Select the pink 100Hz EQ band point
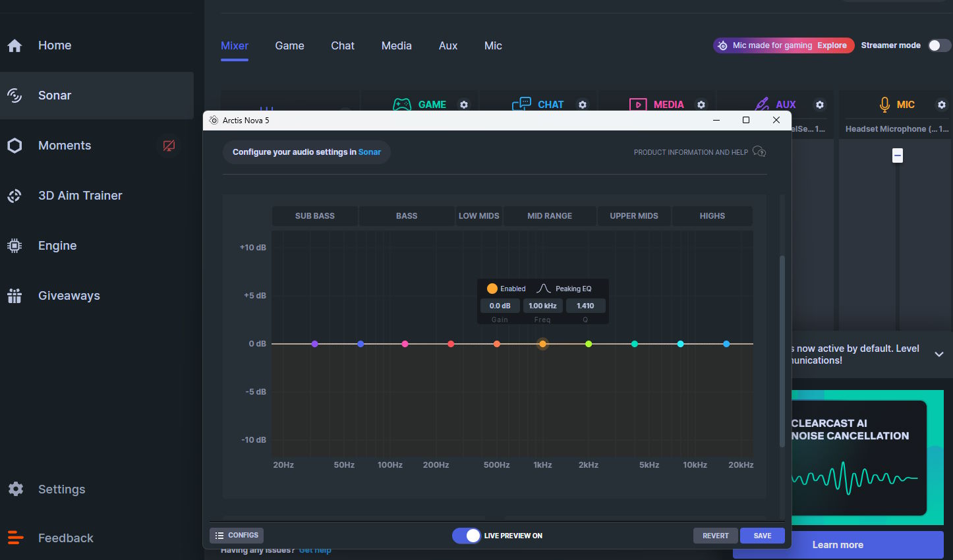 (405, 344)
